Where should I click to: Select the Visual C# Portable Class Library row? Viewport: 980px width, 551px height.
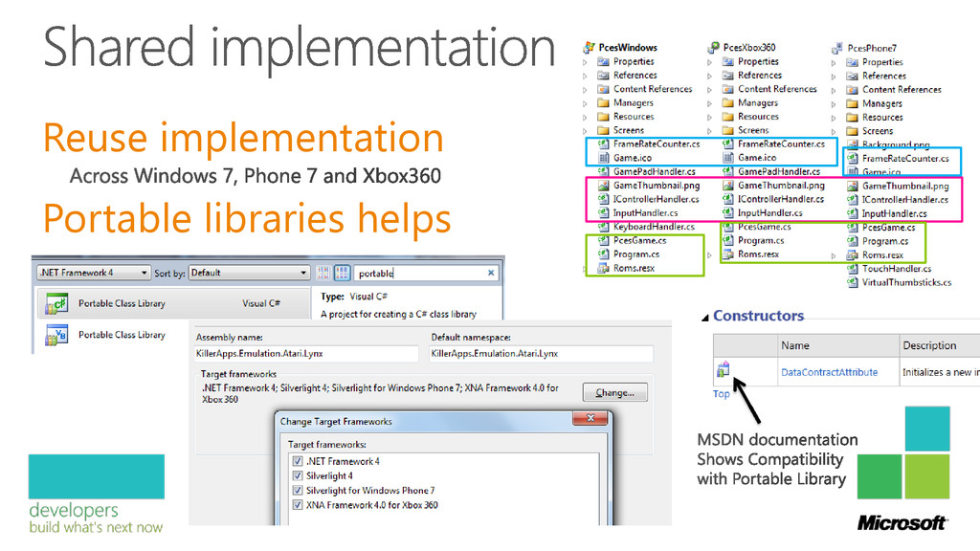tap(173, 303)
